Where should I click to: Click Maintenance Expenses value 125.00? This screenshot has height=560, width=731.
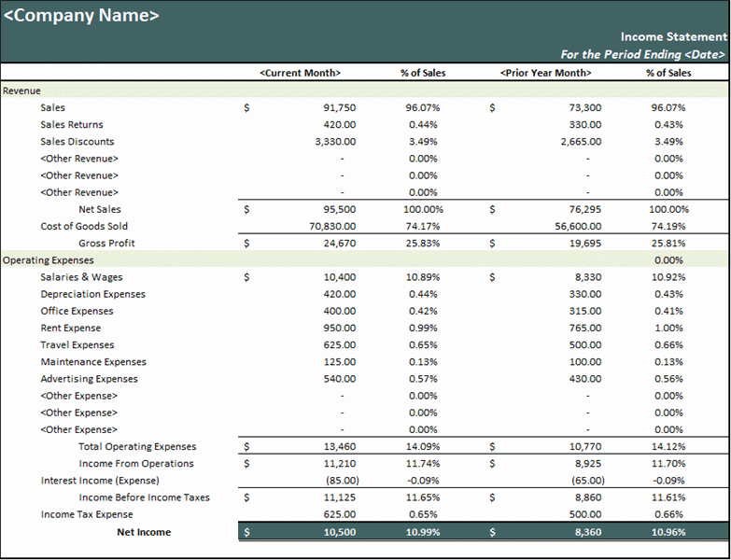[340, 362]
